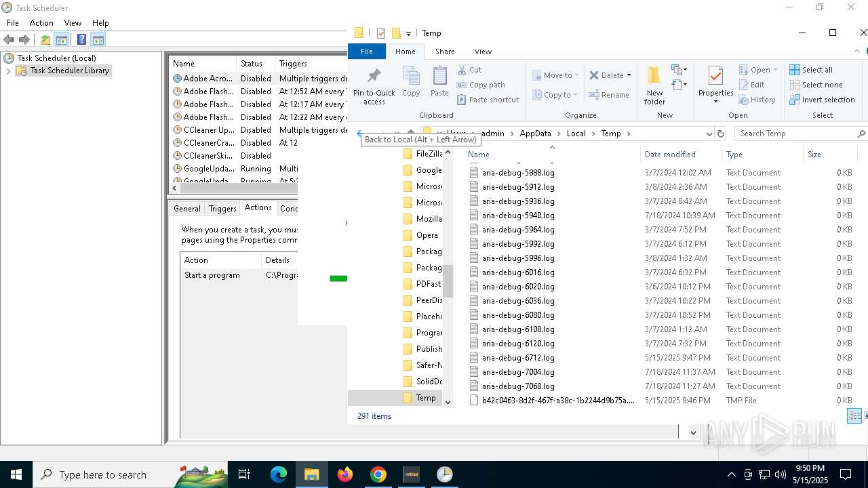Screen dimensions: 868x488
Task: Click Edit in Open group
Action: (x=751, y=85)
